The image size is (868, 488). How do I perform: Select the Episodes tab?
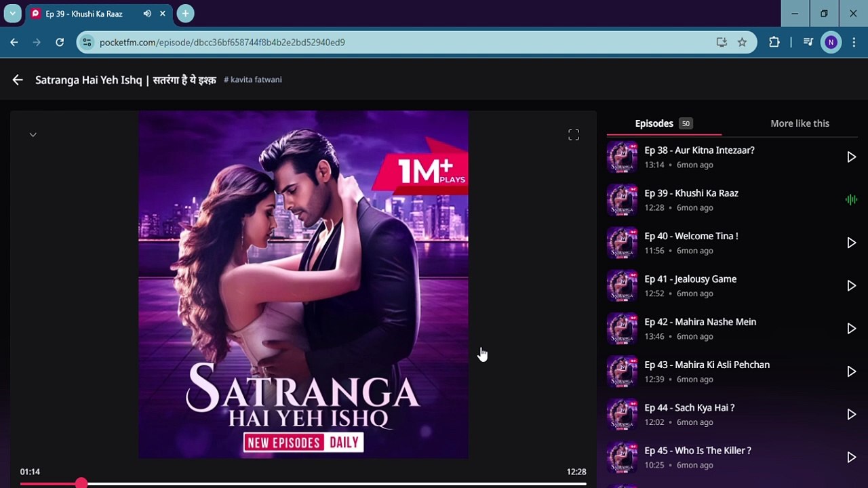click(x=654, y=123)
